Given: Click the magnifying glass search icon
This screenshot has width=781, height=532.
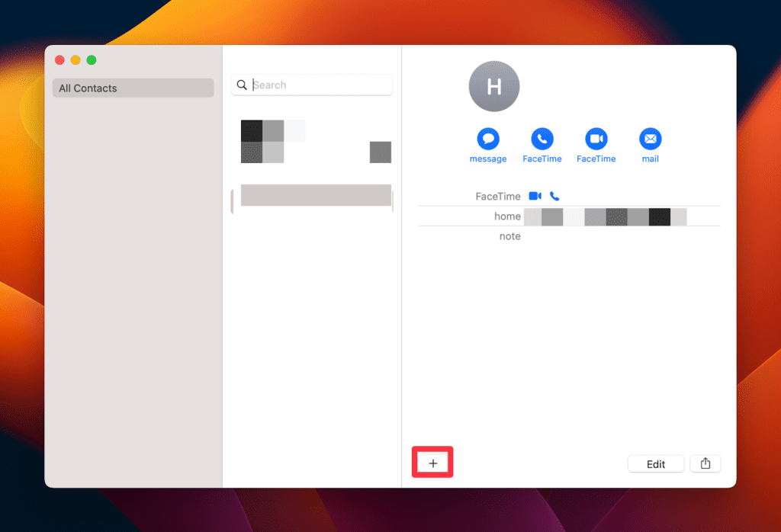Looking at the screenshot, I should [x=242, y=85].
